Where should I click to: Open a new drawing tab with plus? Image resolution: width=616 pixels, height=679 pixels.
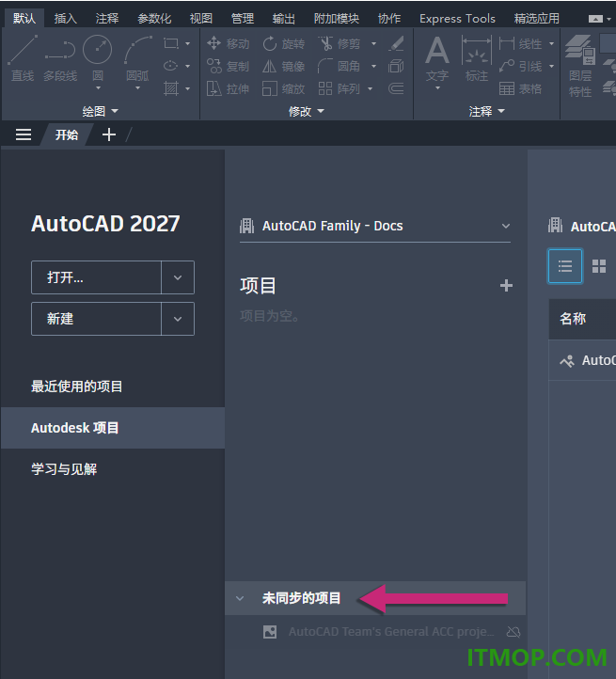point(109,134)
